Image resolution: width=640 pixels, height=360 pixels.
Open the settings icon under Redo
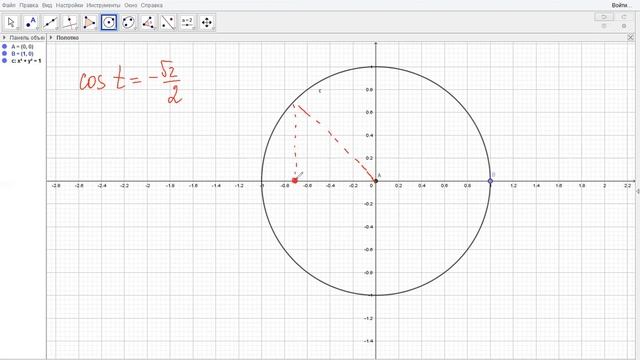tap(624, 26)
